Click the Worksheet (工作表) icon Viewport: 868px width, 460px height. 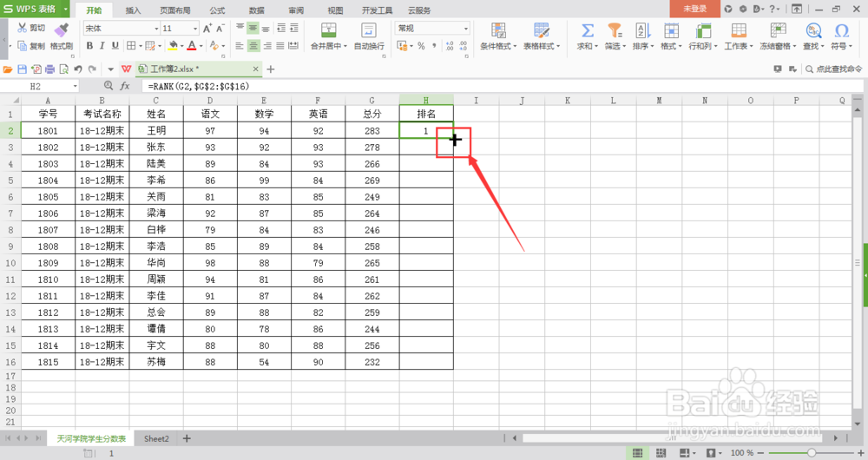point(739,30)
